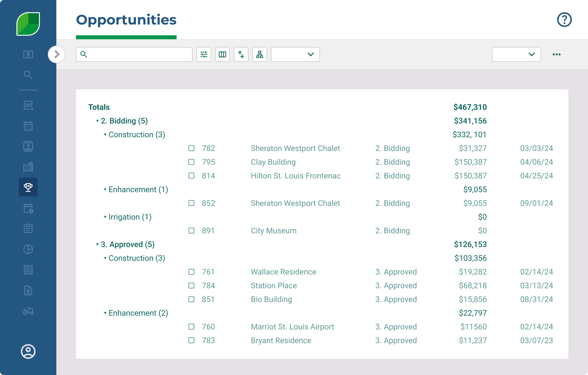Open Station Place opportunity
Screen dimensions: 588x375
[274, 286]
